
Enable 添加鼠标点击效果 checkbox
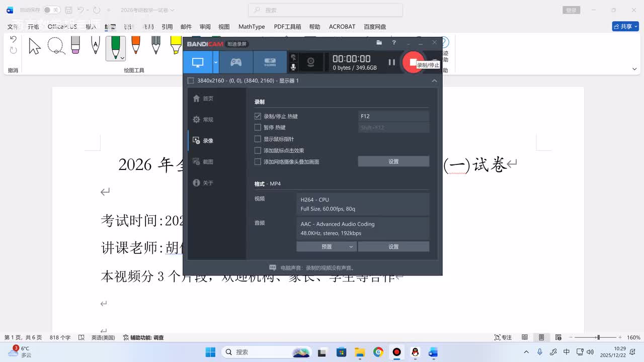click(258, 150)
